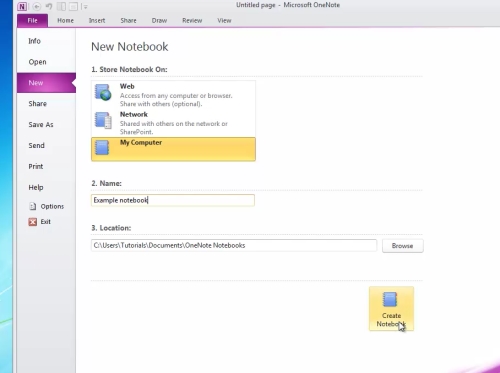Select the Network storage option
Image resolution: width=500 pixels, height=373 pixels.
tap(173, 123)
